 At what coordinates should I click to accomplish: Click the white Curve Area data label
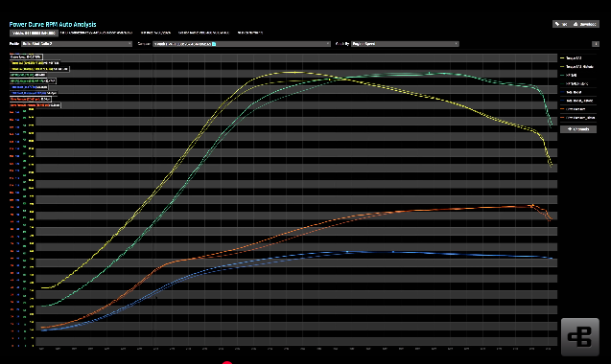pyautogui.click(x=26, y=57)
